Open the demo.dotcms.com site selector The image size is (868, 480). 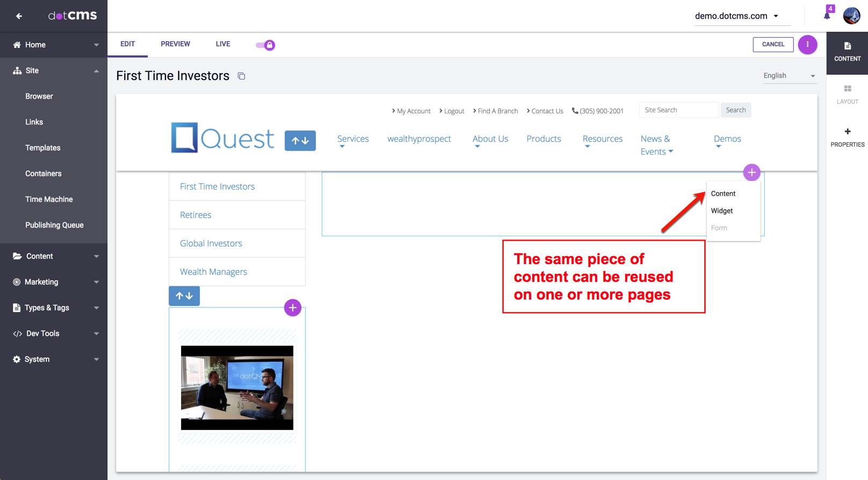coord(736,16)
